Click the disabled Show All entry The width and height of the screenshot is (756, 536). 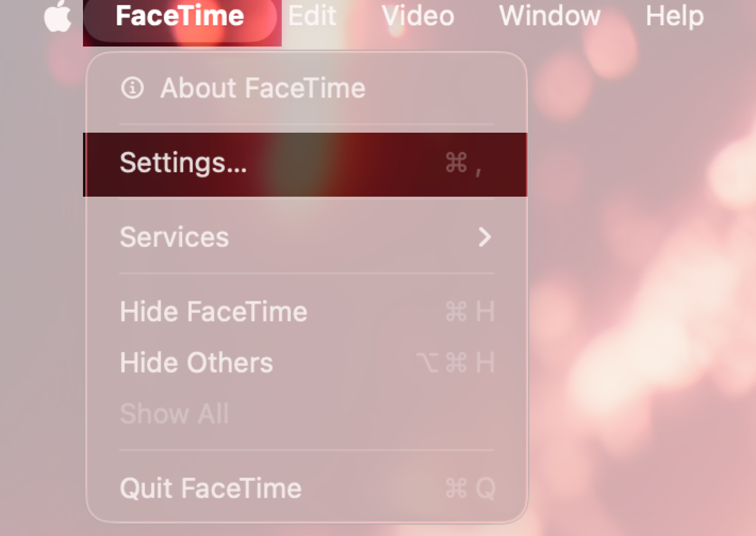coord(174,414)
